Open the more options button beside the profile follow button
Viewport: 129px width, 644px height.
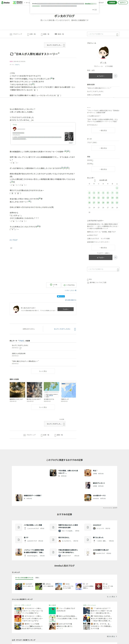(x=115, y=76)
